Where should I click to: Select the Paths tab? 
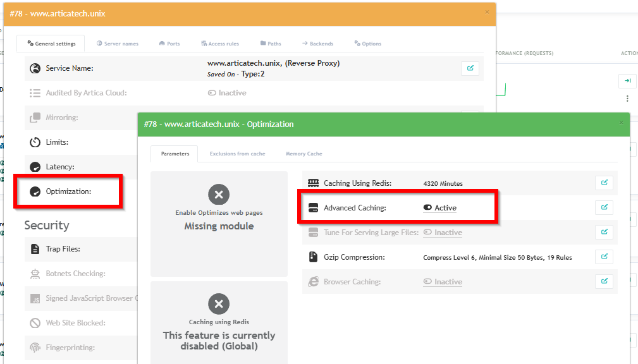271,44
